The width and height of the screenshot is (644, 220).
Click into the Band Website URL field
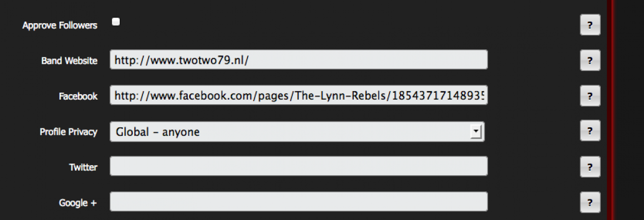pos(298,60)
